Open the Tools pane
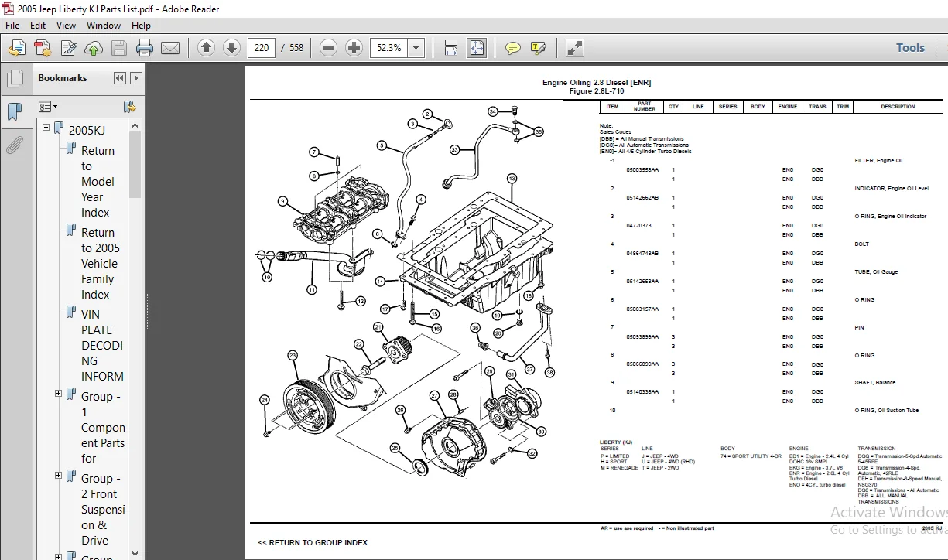The height and width of the screenshot is (560, 948). (910, 48)
